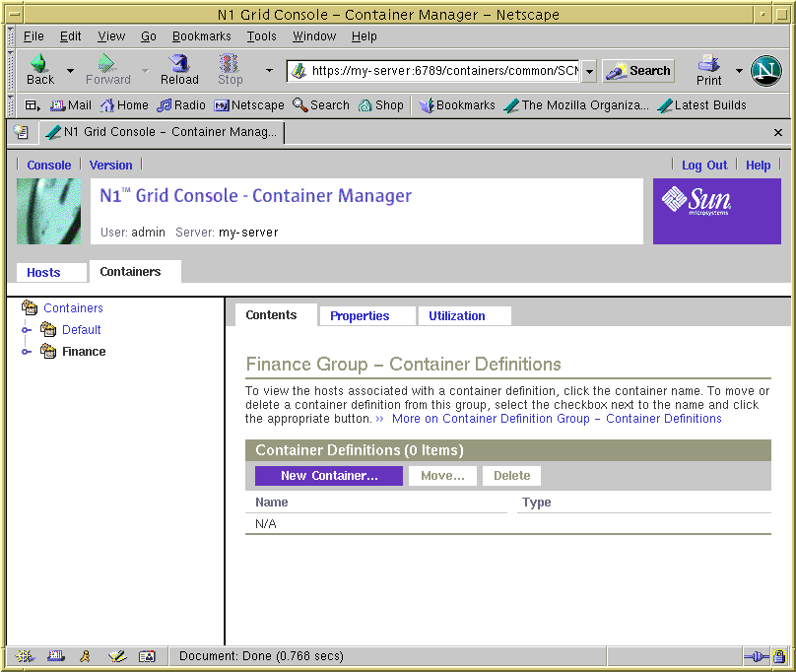Open the Shop toolbar shortcut
796x672 pixels.
[380, 105]
